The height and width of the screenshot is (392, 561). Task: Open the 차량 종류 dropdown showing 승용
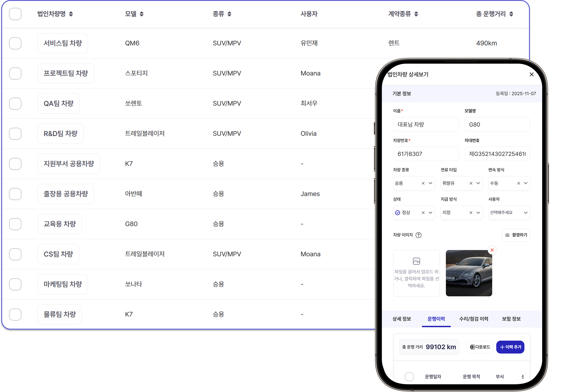coord(430,183)
